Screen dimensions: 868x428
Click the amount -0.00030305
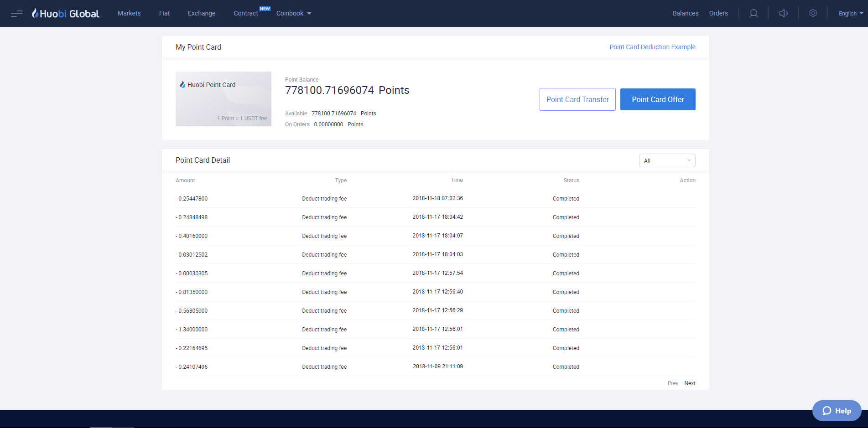point(192,273)
